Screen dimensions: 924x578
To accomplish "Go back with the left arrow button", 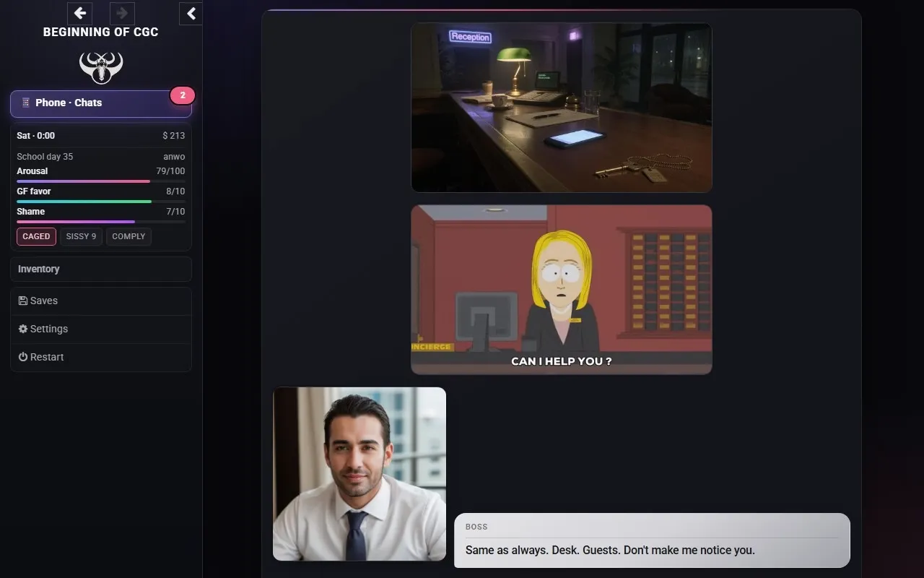I will (80, 13).
